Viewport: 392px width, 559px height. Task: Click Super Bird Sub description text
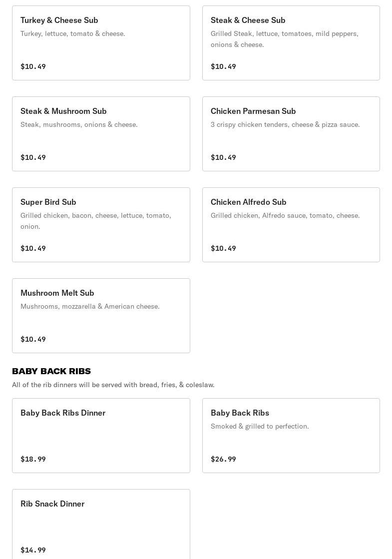pyautogui.click(x=96, y=221)
